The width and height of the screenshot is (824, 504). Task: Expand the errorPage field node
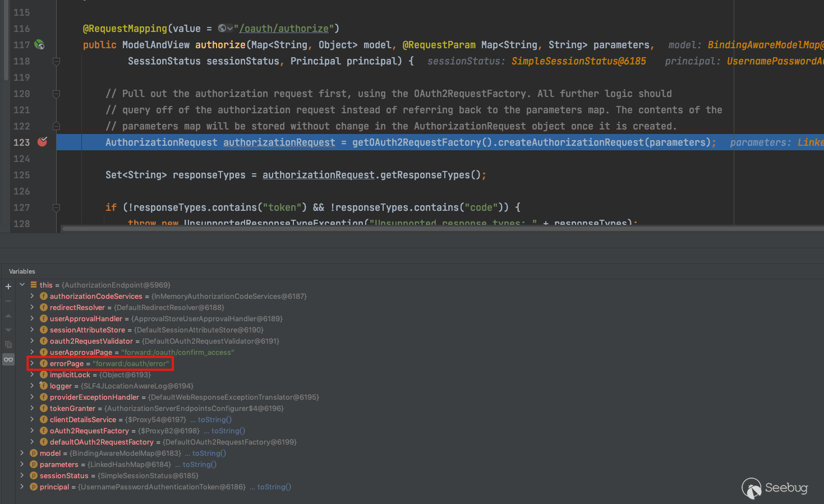click(32, 363)
